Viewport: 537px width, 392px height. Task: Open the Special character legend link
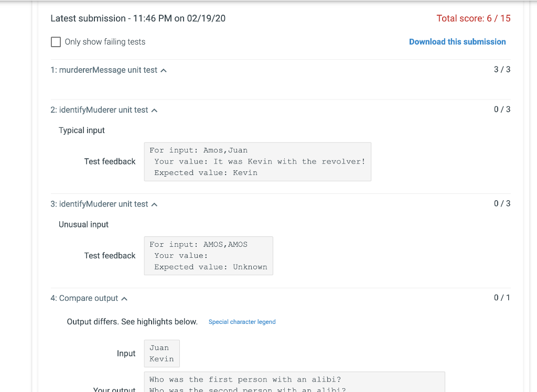242,322
